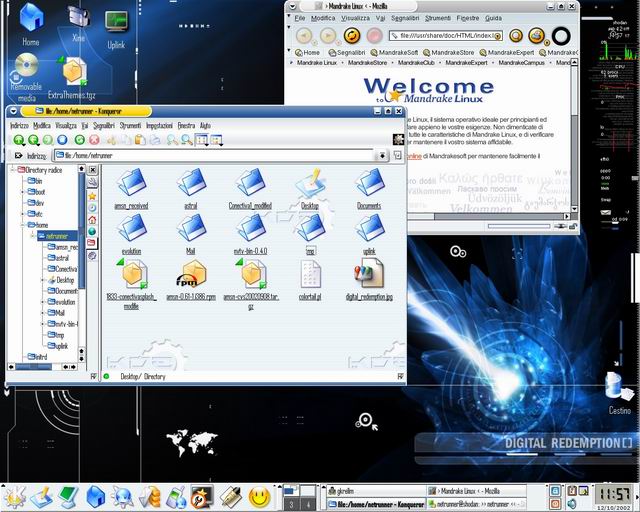Open Mozilla's File menu

point(300,18)
